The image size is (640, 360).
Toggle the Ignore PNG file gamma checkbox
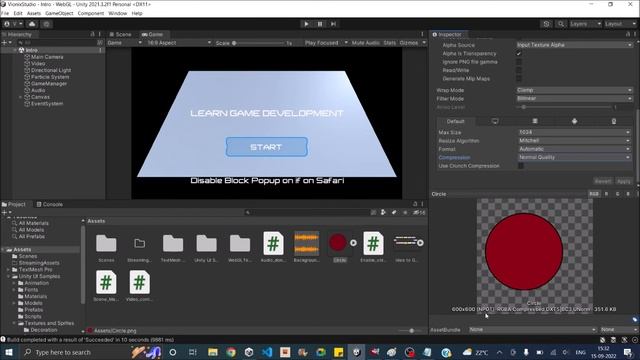tap(519, 62)
